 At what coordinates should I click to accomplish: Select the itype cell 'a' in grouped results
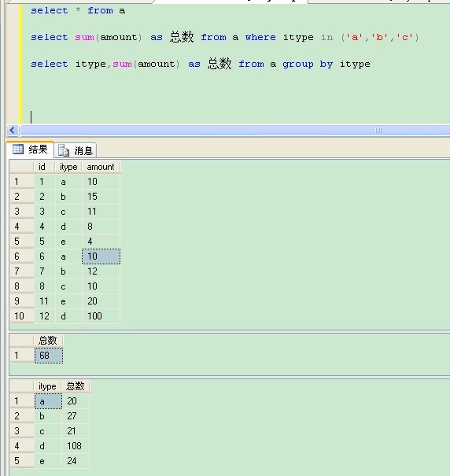click(48, 401)
